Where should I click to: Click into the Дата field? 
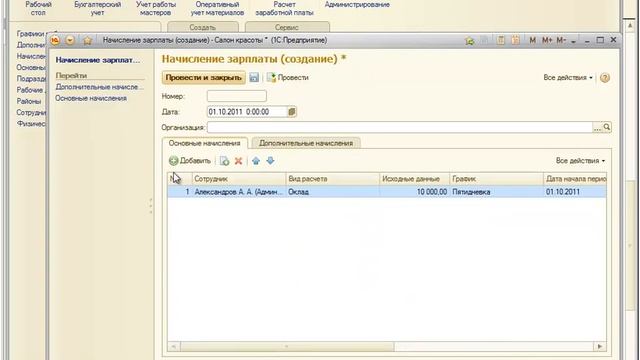click(x=247, y=112)
